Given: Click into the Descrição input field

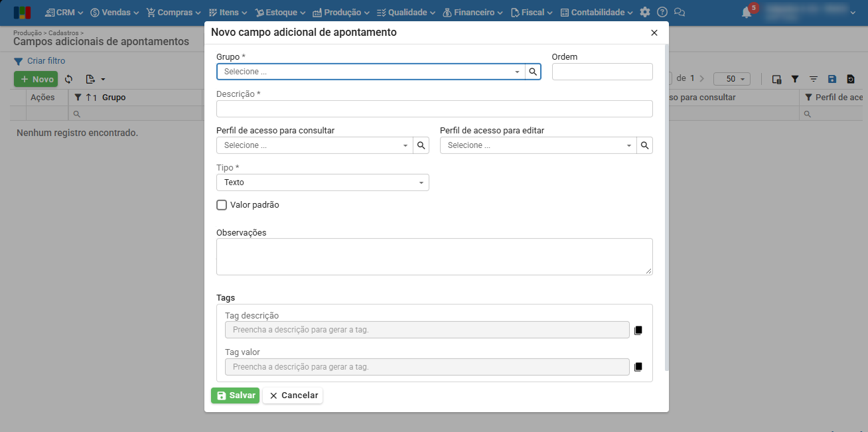Looking at the screenshot, I should pyautogui.click(x=434, y=109).
